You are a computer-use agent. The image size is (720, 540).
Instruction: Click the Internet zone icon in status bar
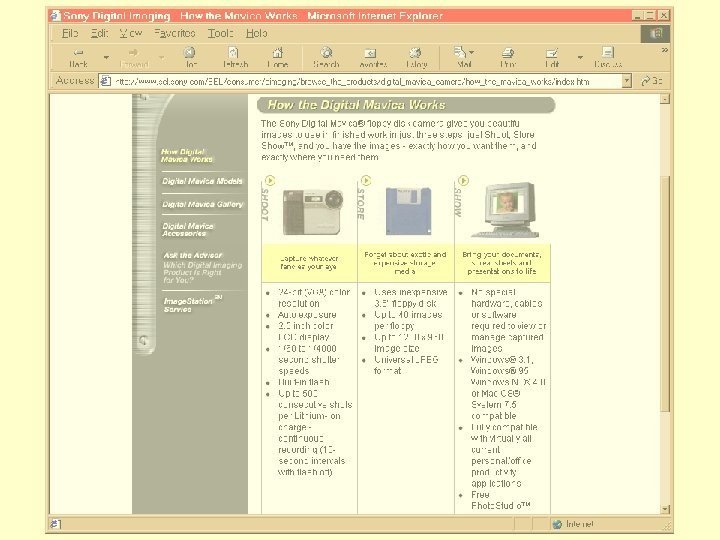[557, 524]
